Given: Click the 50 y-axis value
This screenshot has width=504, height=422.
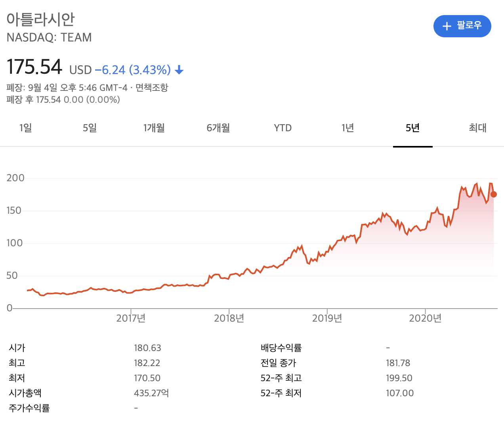Looking at the screenshot, I should tap(12, 275).
